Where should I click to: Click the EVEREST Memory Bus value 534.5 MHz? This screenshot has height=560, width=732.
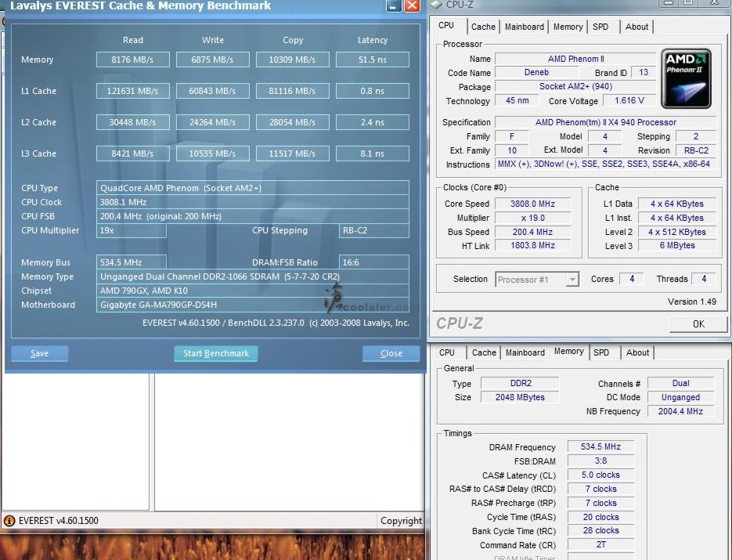point(132,262)
